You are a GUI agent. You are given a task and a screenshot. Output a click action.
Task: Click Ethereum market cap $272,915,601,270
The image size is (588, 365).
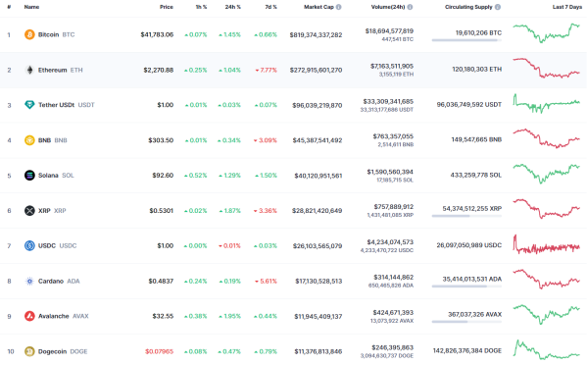(x=316, y=70)
